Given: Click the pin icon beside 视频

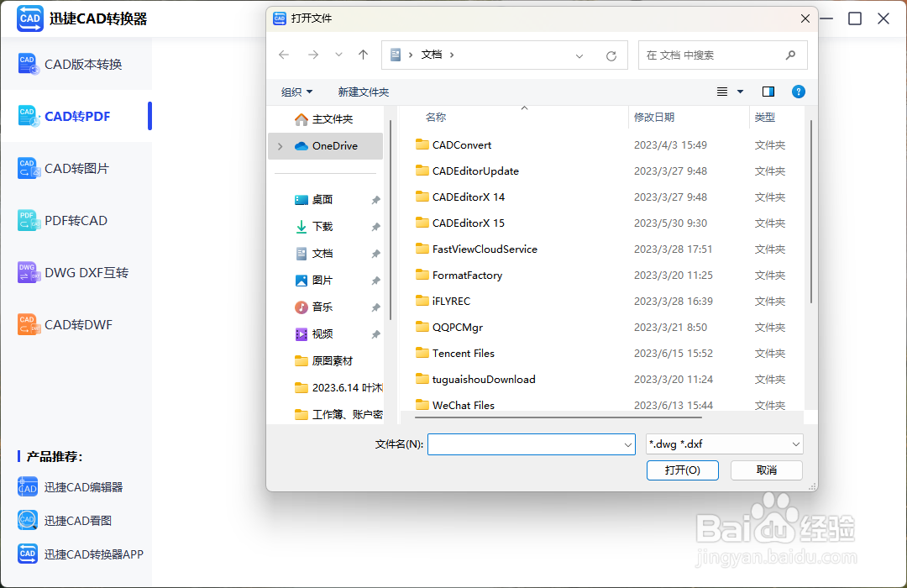Looking at the screenshot, I should click(x=375, y=334).
